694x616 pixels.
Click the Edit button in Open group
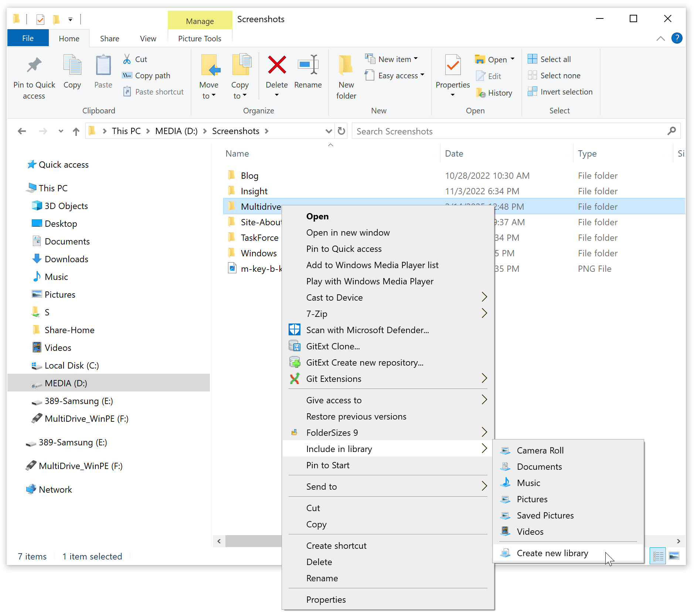489,76
